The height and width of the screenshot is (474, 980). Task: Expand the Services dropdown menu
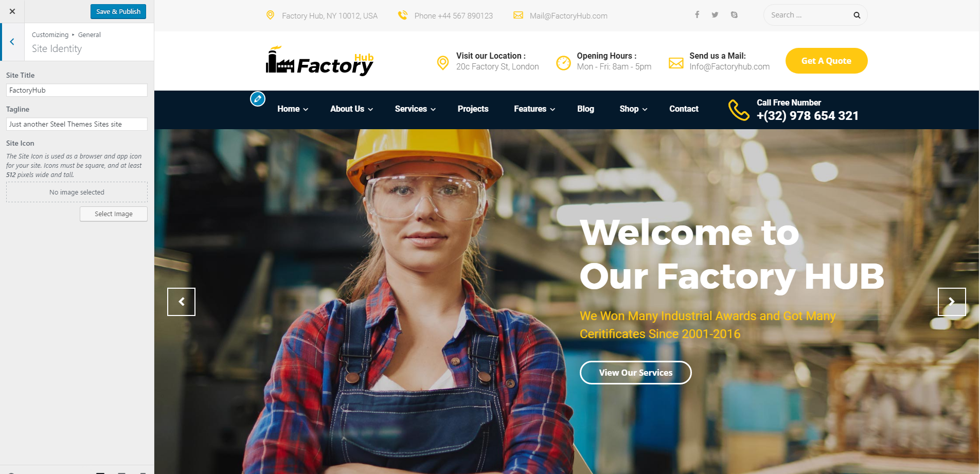[x=415, y=109]
